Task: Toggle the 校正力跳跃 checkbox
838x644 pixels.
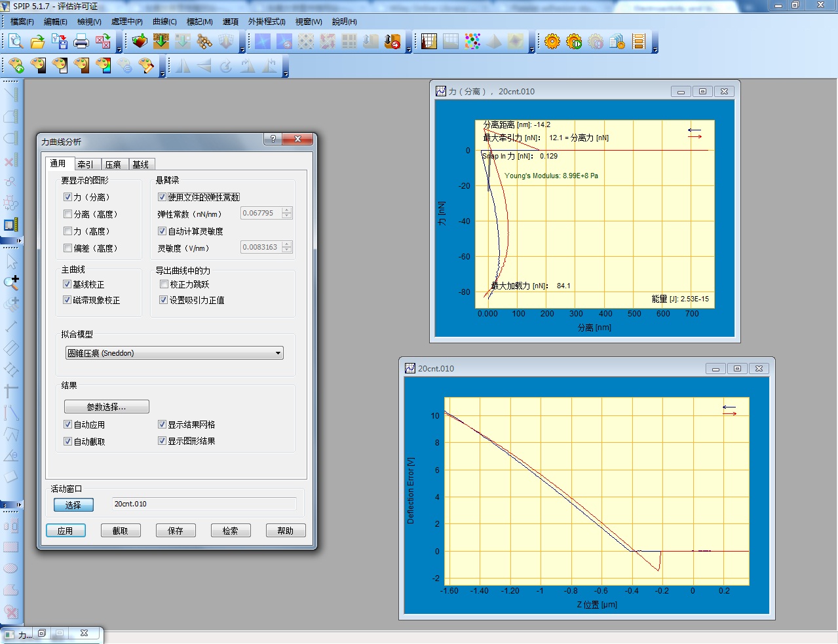Action: coord(164,284)
